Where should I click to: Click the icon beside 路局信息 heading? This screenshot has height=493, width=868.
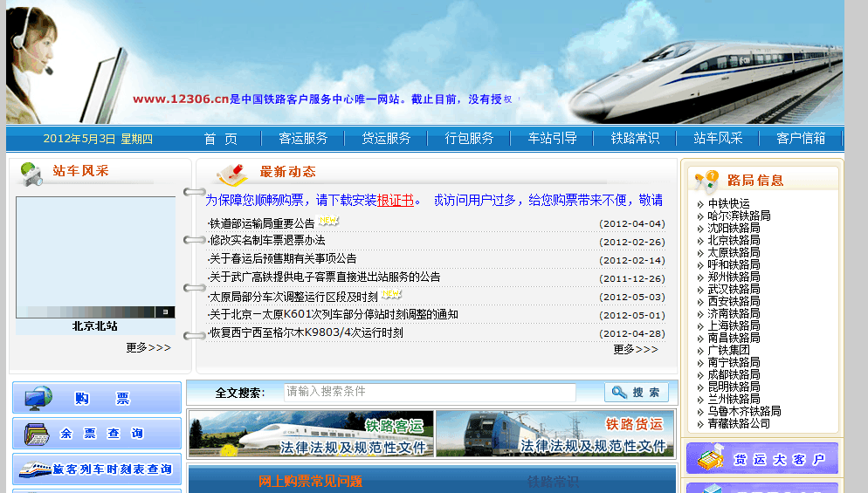click(706, 181)
